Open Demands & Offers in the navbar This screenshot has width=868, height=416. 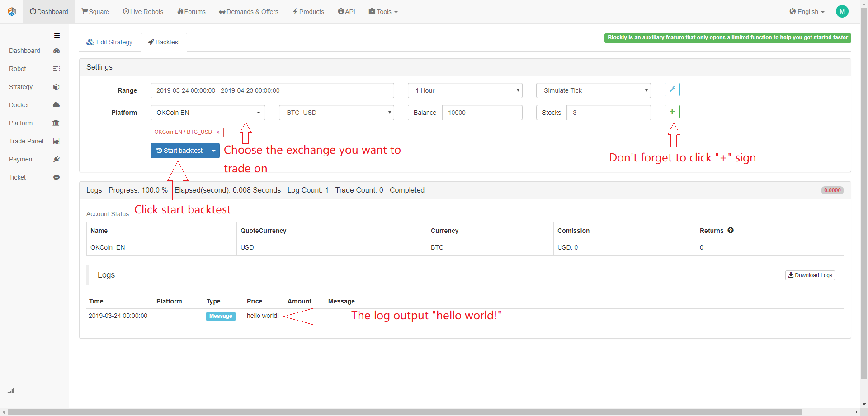point(249,12)
